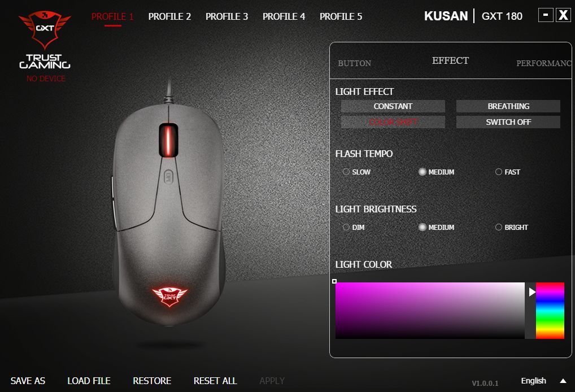Switch to Profile 3
The image size is (575, 392).
[x=226, y=16]
